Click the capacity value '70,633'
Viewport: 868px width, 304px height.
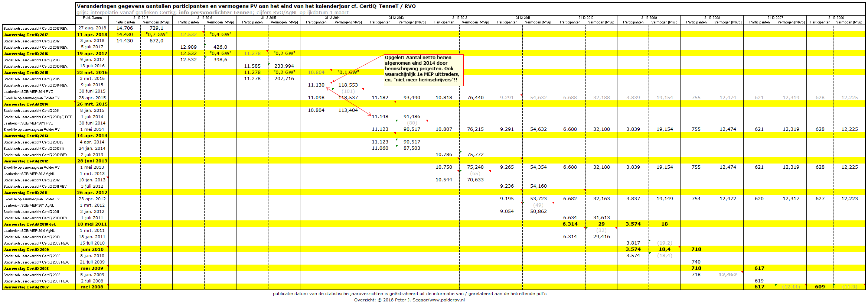click(475, 180)
